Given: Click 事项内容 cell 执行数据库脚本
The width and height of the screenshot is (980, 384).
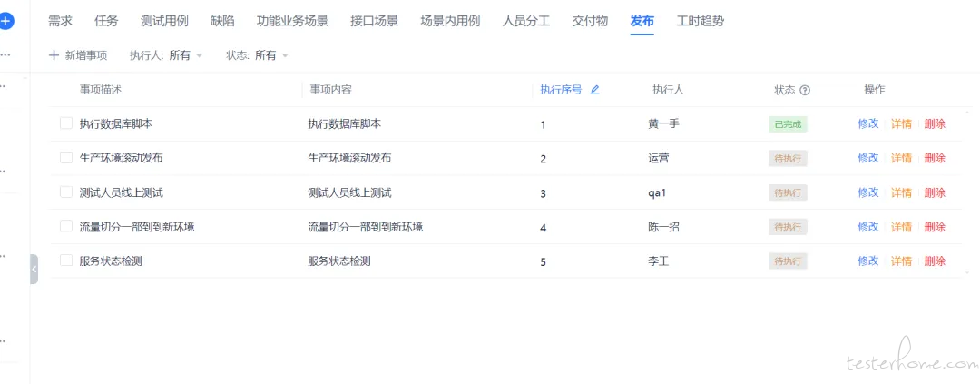Looking at the screenshot, I should coord(345,123).
